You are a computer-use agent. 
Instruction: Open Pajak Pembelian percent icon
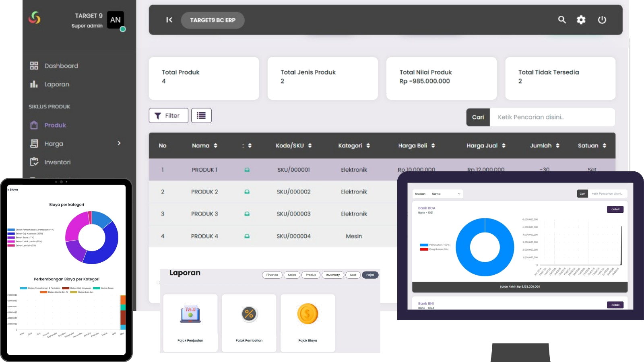249,314
